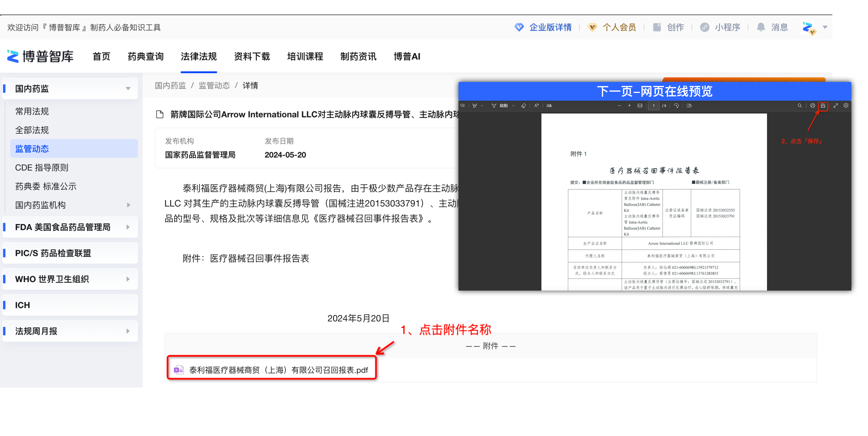Select the 绘制 draw tool
The height and width of the screenshot is (436, 868).
[x=500, y=106]
